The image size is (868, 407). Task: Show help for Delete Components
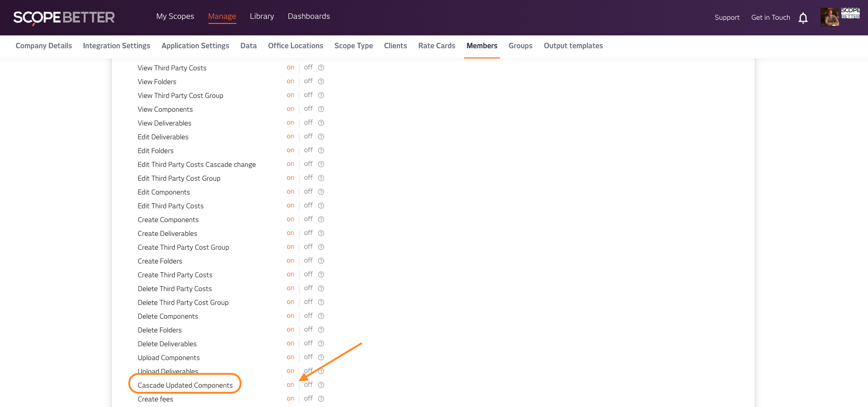coord(321,316)
